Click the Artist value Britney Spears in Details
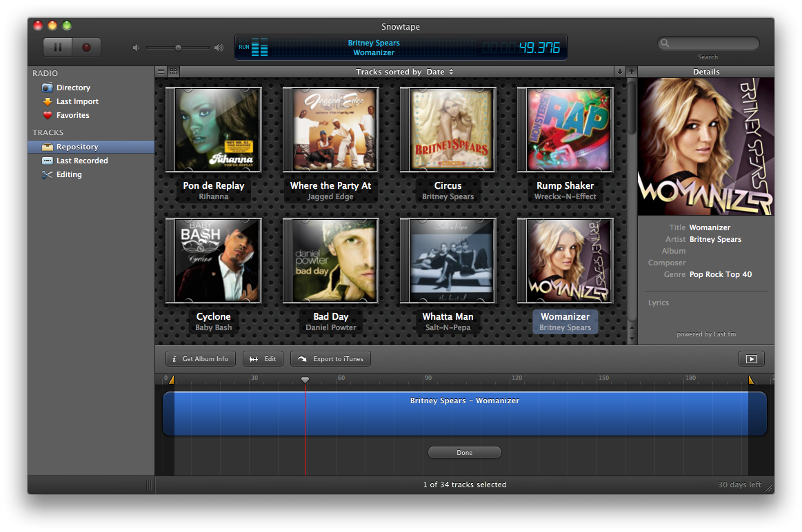Viewport: 802px width, 532px height. 715,239
